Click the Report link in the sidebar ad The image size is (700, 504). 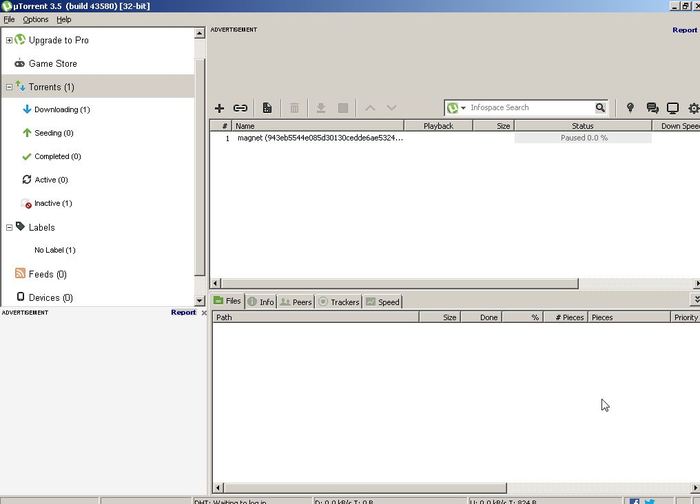click(183, 312)
